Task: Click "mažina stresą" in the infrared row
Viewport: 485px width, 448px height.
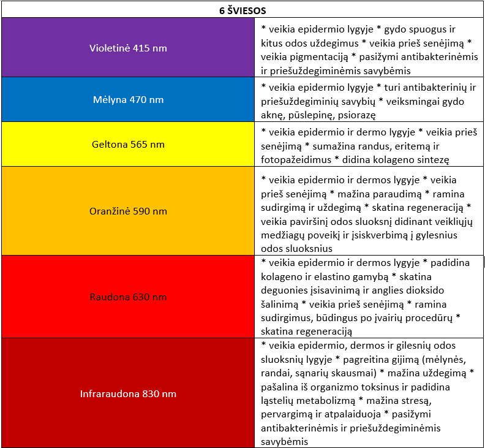Action: [396, 401]
